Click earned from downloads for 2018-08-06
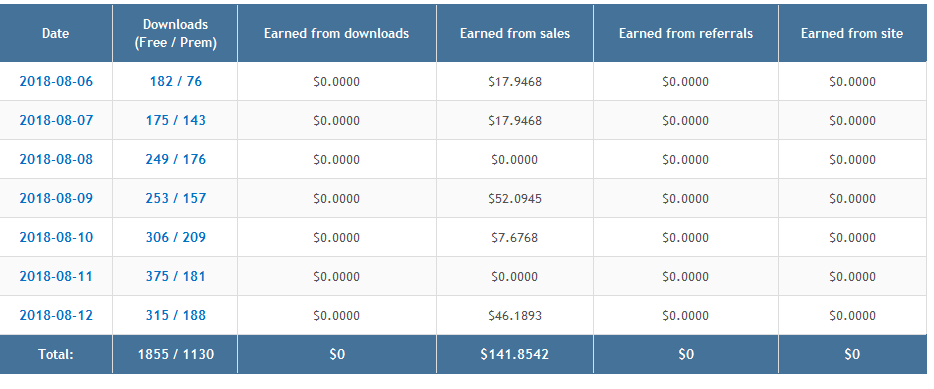Viewport: 934px width, 389px height. (337, 82)
